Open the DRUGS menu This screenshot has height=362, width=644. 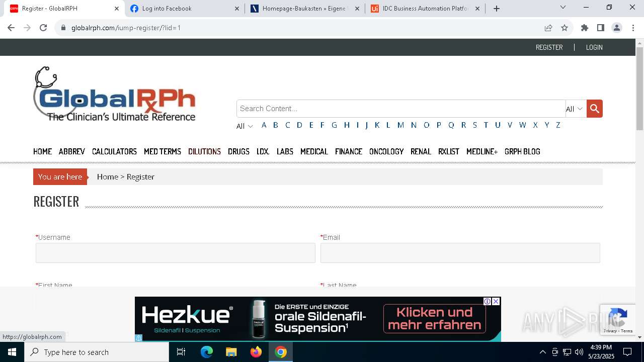coord(238,151)
